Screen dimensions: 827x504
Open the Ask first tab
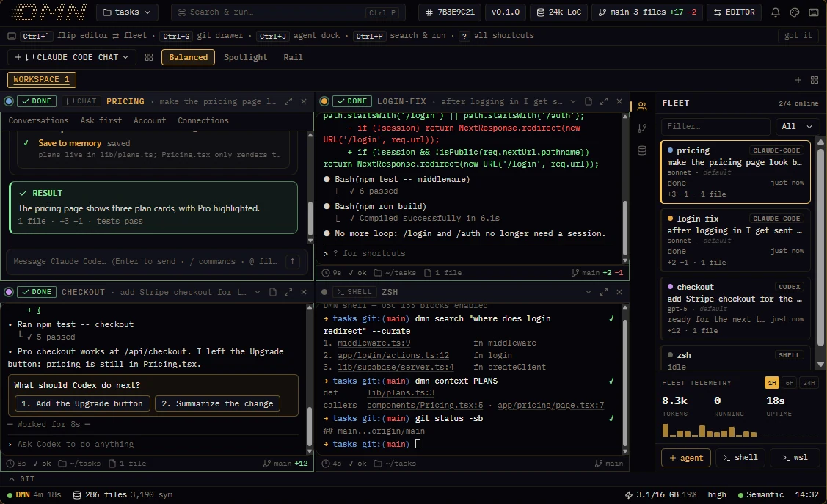tap(101, 121)
